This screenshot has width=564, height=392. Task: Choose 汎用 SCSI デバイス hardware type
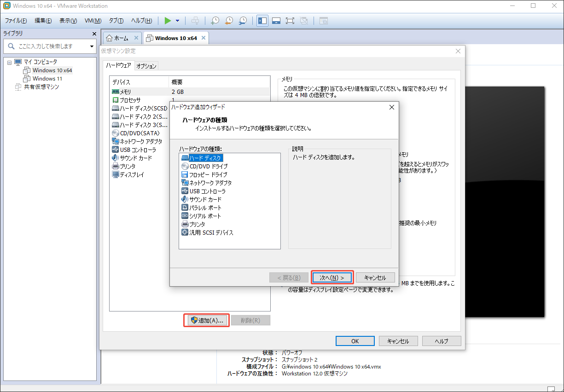(x=208, y=232)
